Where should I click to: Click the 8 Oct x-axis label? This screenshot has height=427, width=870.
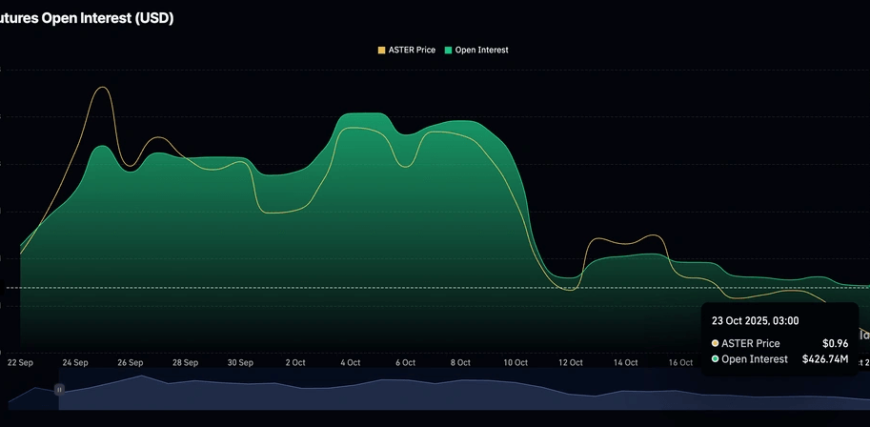pyautogui.click(x=460, y=363)
